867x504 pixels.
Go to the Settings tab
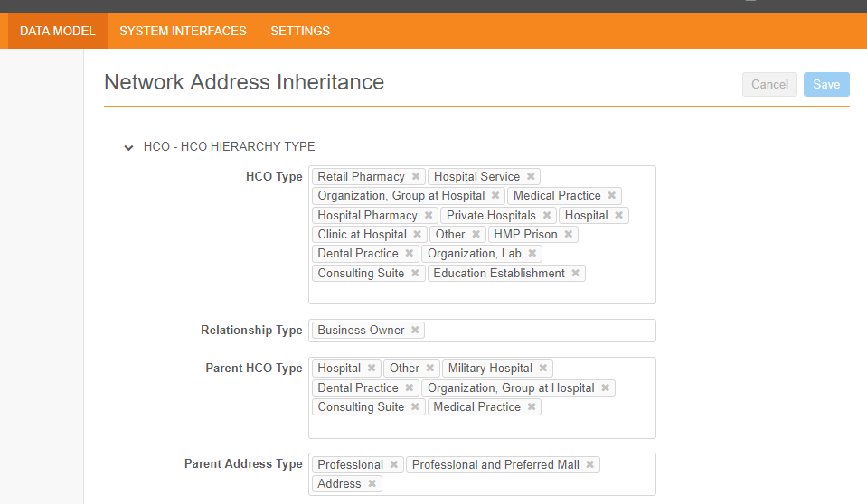[x=300, y=31]
